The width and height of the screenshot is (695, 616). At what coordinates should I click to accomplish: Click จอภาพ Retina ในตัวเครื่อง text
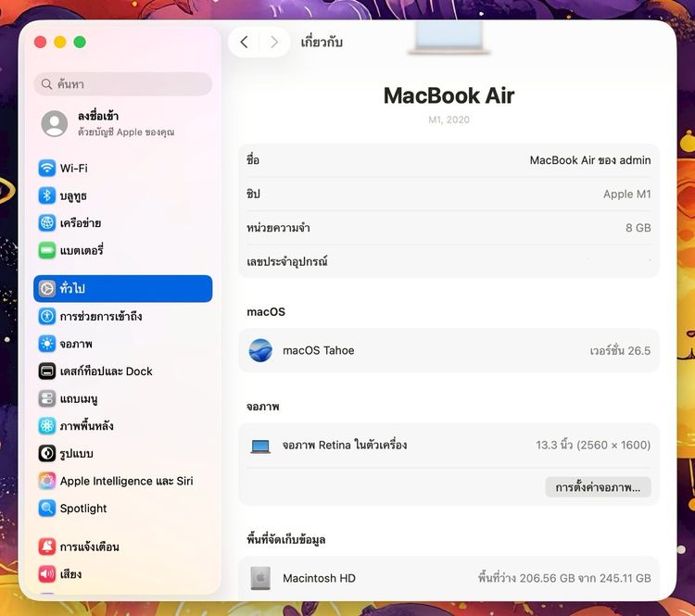[345, 445]
